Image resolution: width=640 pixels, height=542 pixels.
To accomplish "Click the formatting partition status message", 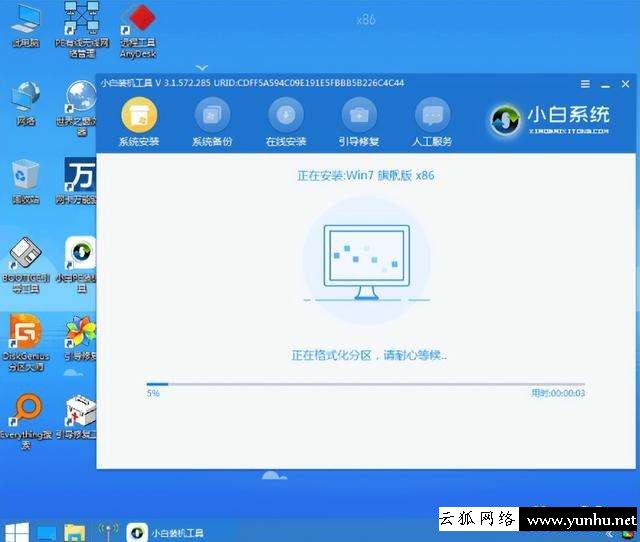I will pos(369,355).
